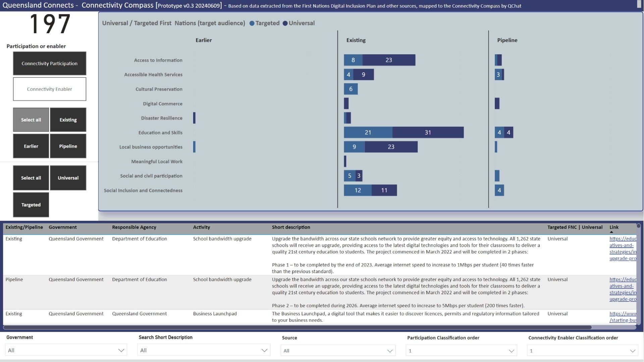Select Social Inclusion Existing Universal bar 11

coord(384,190)
